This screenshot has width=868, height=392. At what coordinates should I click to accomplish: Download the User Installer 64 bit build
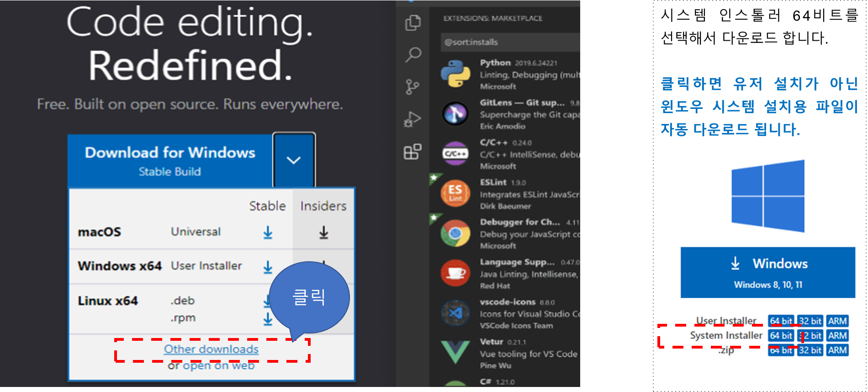pyautogui.click(x=781, y=321)
